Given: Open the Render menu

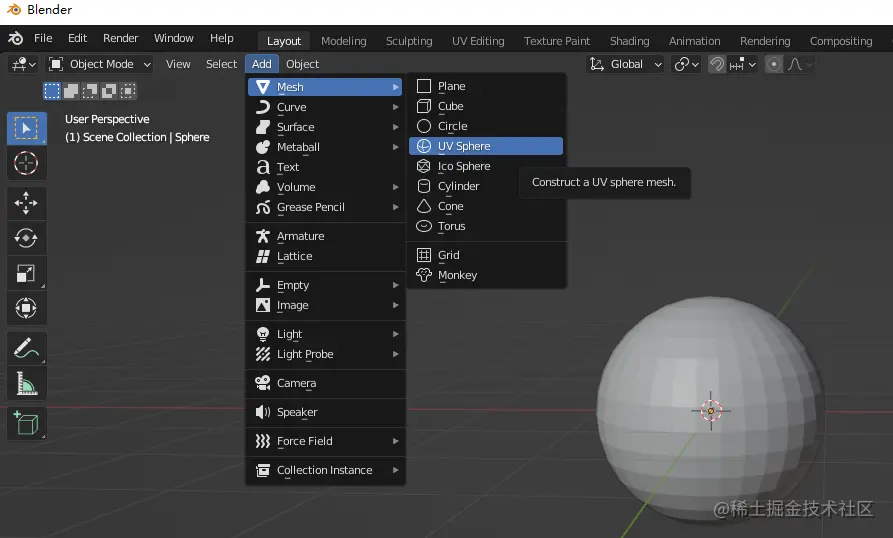Looking at the screenshot, I should [x=121, y=38].
